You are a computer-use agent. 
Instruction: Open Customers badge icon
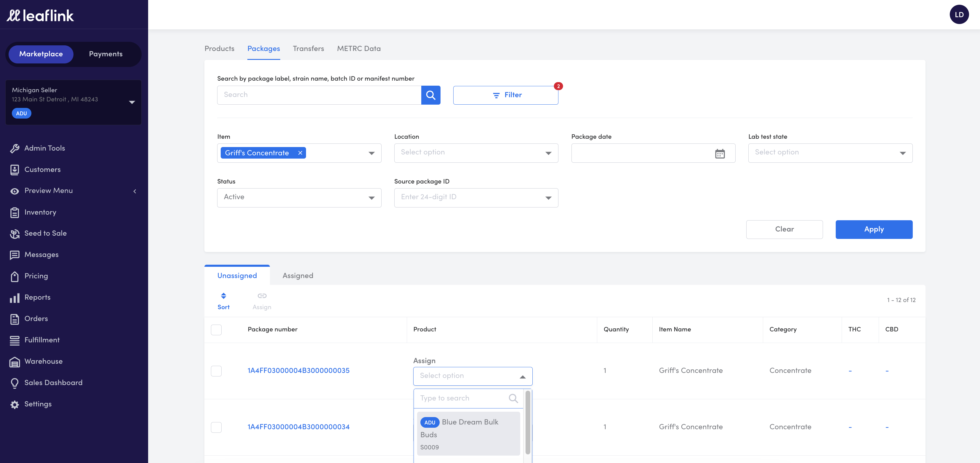(15, 170)
